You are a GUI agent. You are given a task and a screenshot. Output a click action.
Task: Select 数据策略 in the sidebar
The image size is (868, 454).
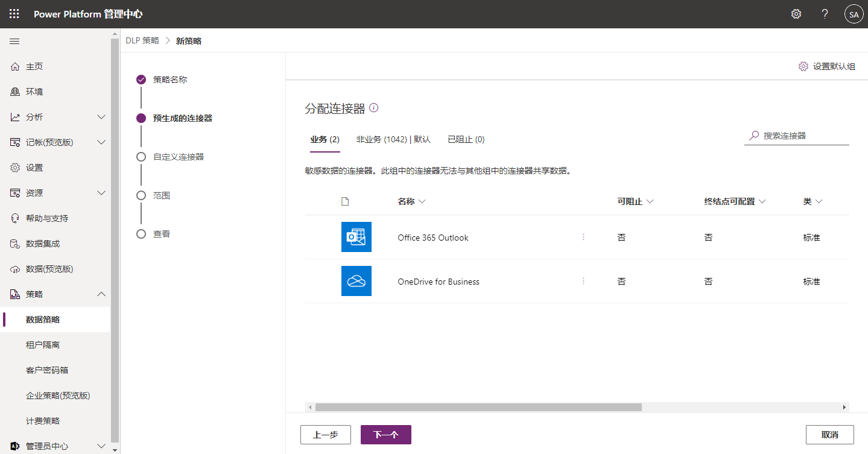pyautogui.click(x=55, y=320)
